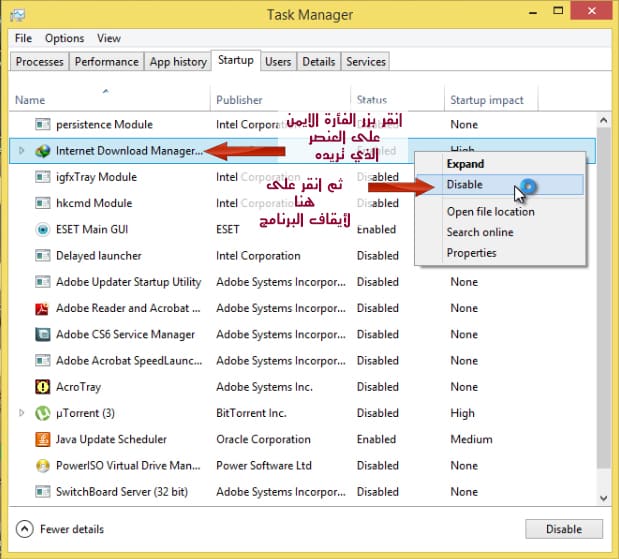Expand the µTorrent (3) group
The image size is (619, 559).
(21, 413)
